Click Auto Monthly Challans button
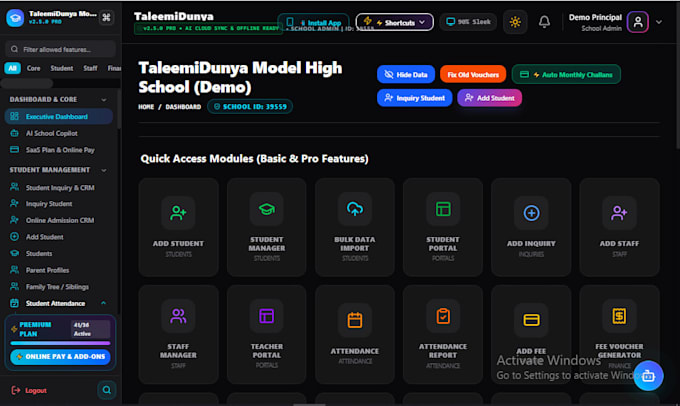 coord(566,75)
